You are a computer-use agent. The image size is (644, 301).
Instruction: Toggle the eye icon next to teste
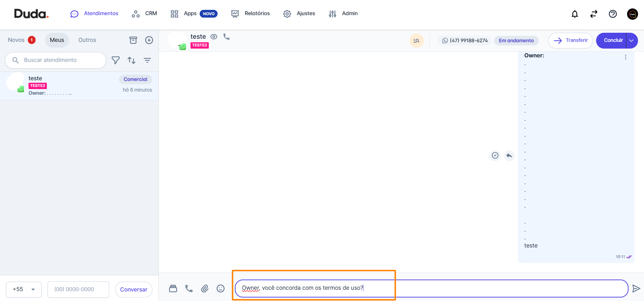(x=214, y=37)
